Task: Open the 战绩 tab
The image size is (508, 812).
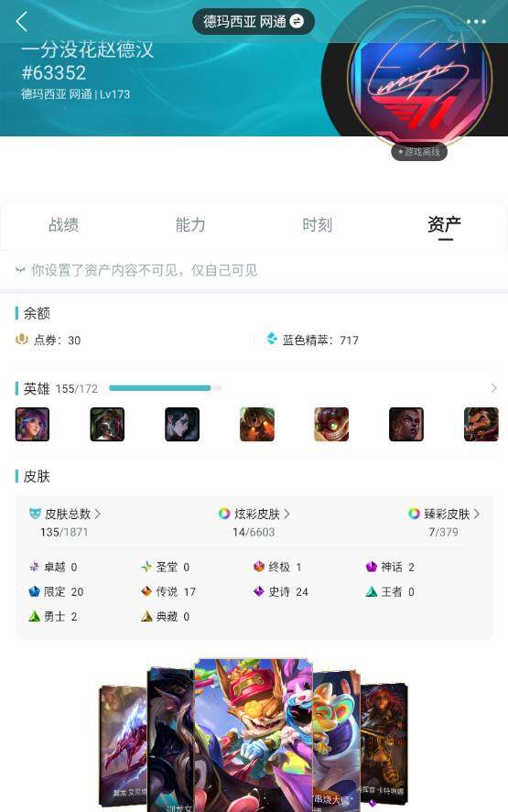Action: 64,225
